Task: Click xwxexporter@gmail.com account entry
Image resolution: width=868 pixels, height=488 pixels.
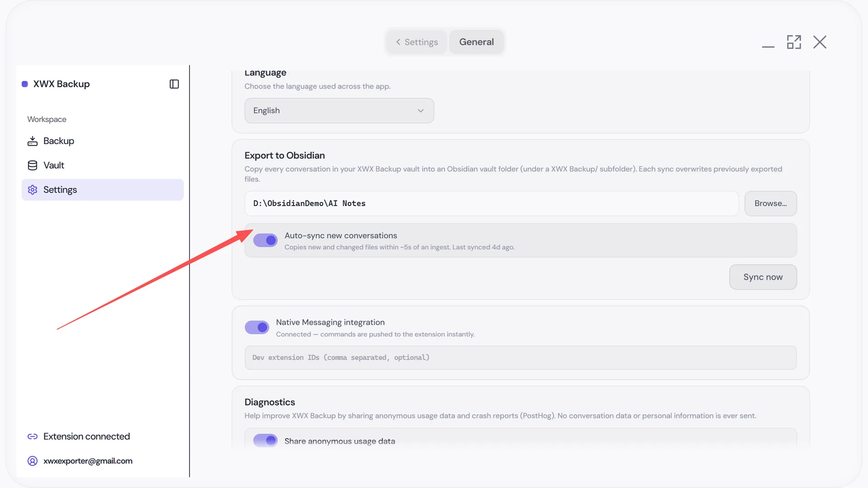Action: (88, 461)
